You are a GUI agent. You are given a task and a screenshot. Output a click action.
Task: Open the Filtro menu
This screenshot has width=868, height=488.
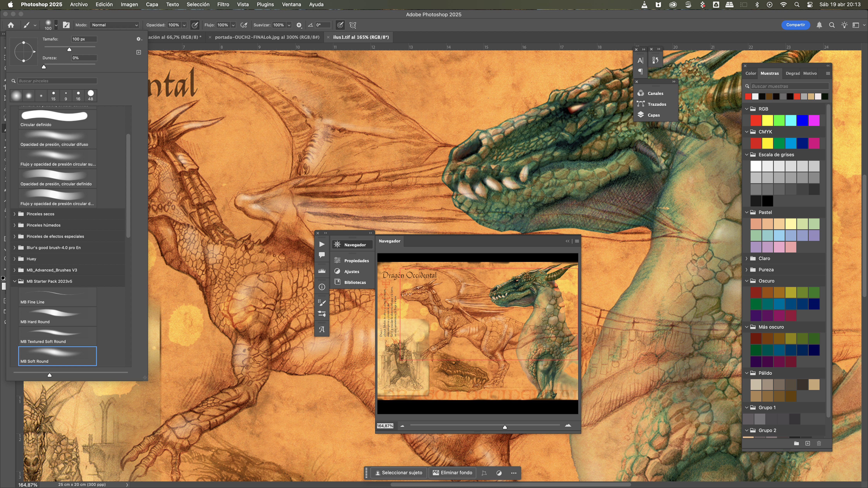pyautogui.click(x=223, y=4)
